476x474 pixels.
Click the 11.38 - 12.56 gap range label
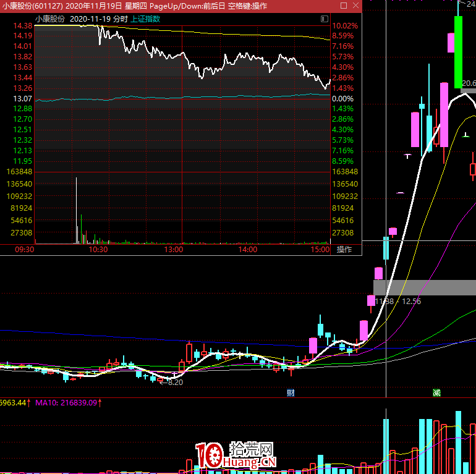click(398, 302)
